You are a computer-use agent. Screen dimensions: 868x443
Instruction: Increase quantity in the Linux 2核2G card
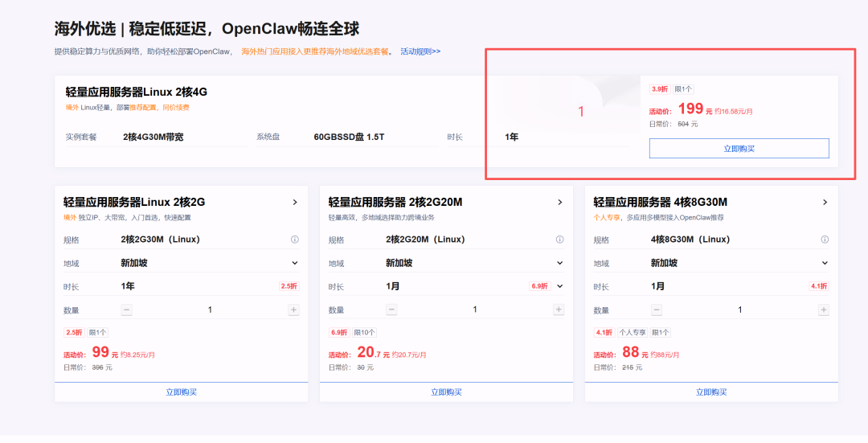pos(294,310)
